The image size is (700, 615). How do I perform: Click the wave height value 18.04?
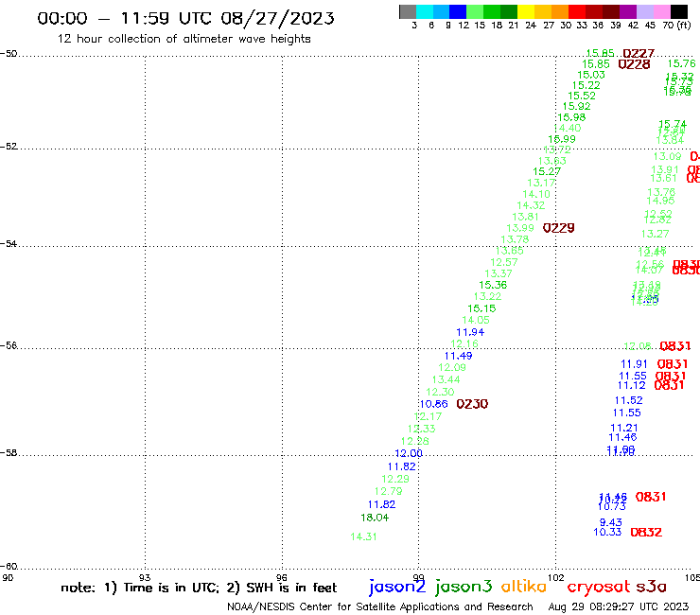click(375, 518)
